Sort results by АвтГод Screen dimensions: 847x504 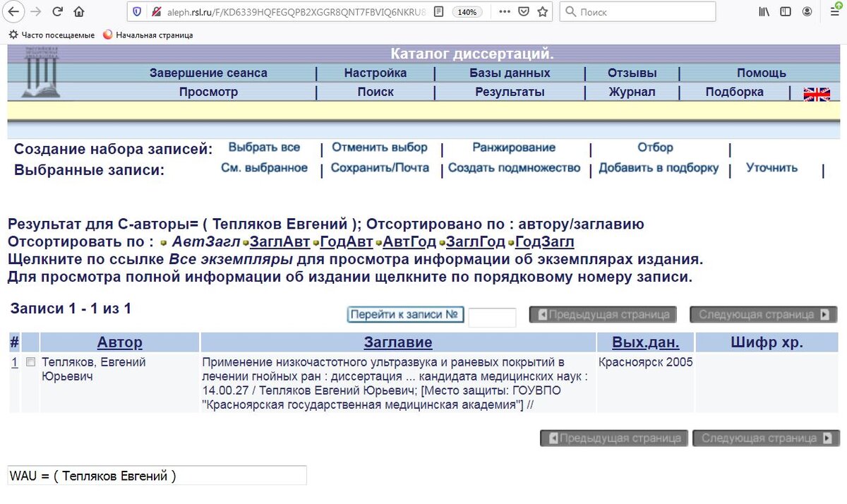click(409, 242)
